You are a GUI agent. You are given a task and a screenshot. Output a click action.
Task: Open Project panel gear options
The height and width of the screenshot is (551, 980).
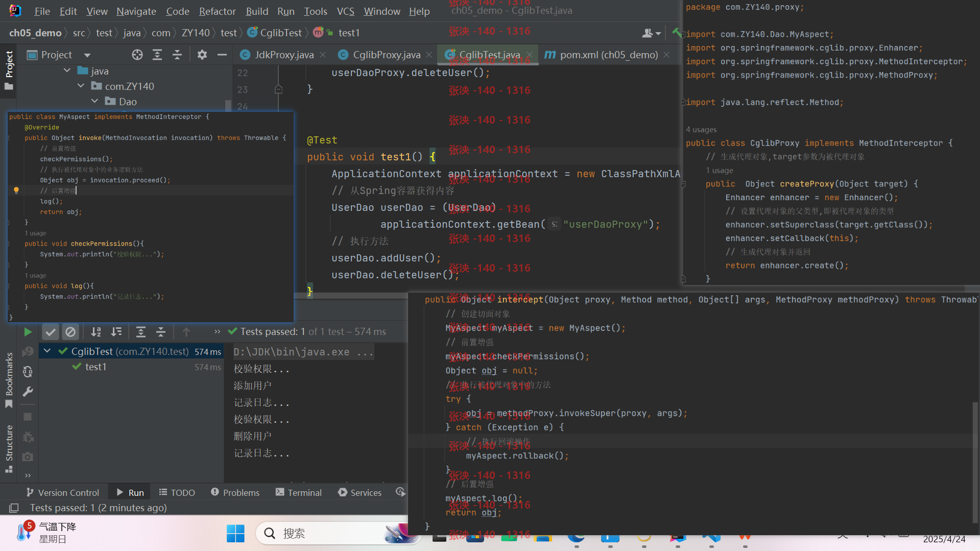[x=202, y=55]
